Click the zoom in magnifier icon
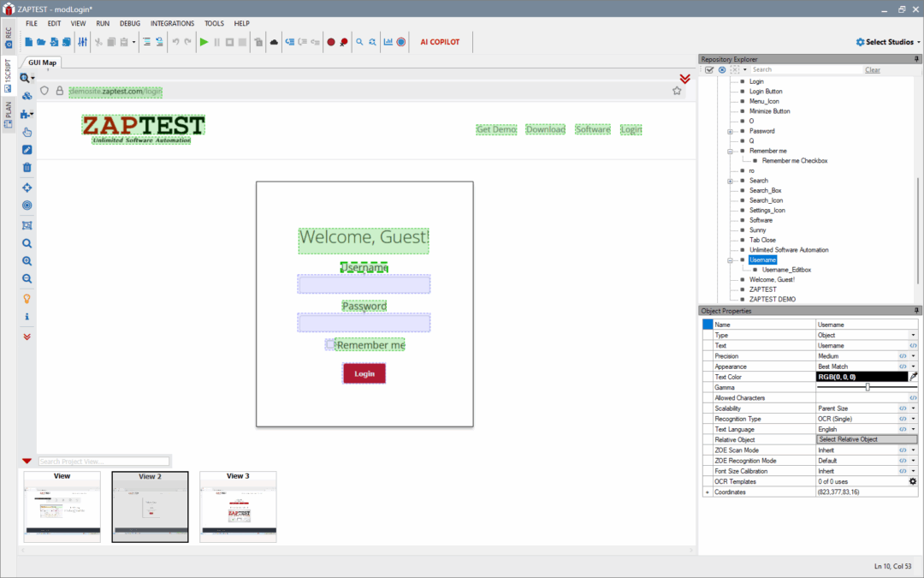The width and height of the screenshot is (924, 578). (27, 261)
